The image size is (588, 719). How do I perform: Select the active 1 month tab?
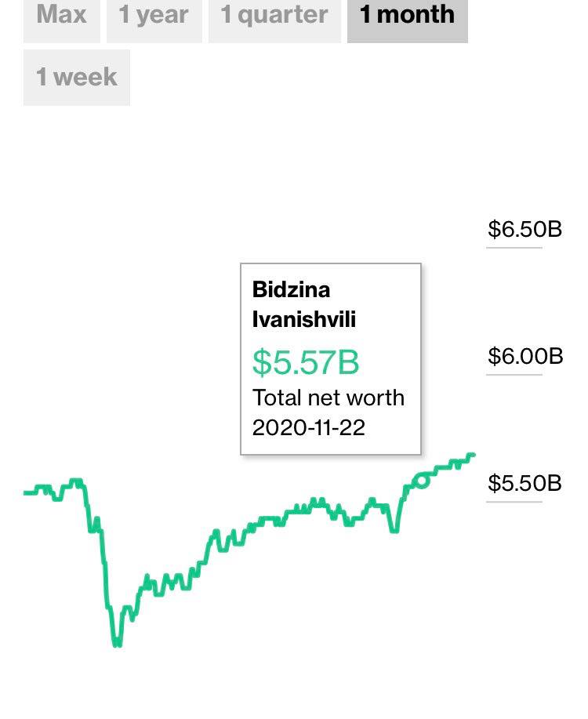408,20
